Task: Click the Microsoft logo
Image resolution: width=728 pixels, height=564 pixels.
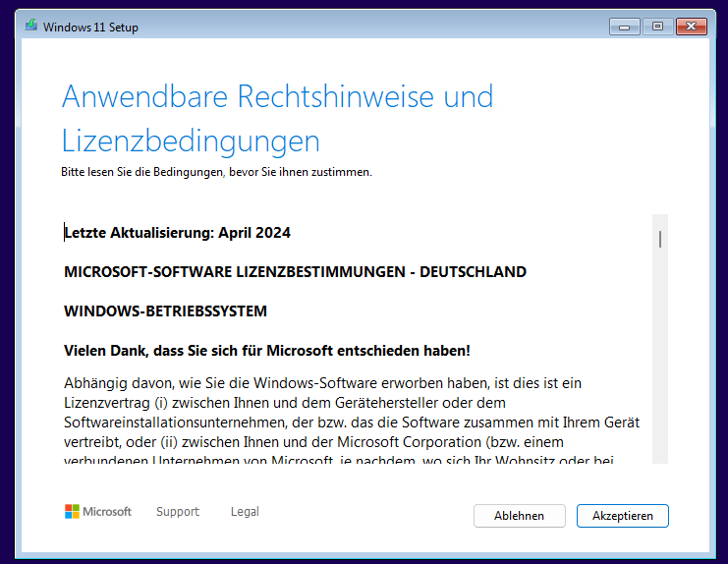Action: pyautogui.click(x=98, y=512)
